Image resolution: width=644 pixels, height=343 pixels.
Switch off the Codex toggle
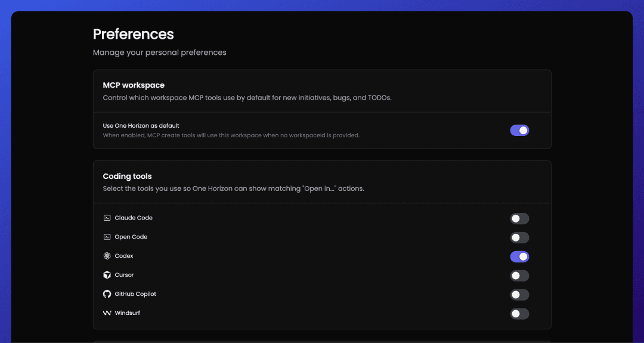519,257
